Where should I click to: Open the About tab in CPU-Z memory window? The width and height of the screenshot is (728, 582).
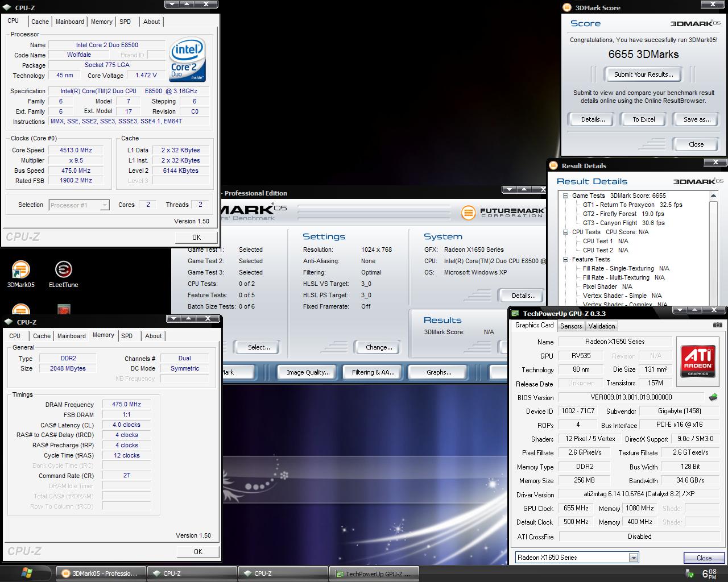(x=153, y=336)
